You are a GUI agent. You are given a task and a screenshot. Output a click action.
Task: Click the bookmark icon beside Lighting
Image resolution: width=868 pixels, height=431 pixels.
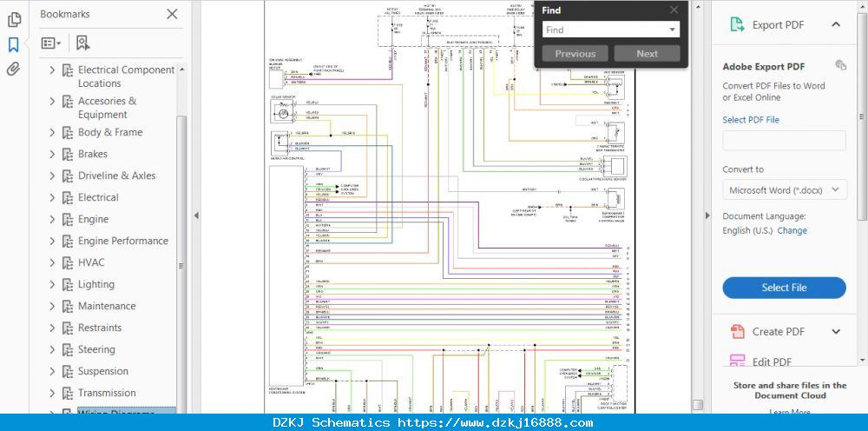pos(68,284)
